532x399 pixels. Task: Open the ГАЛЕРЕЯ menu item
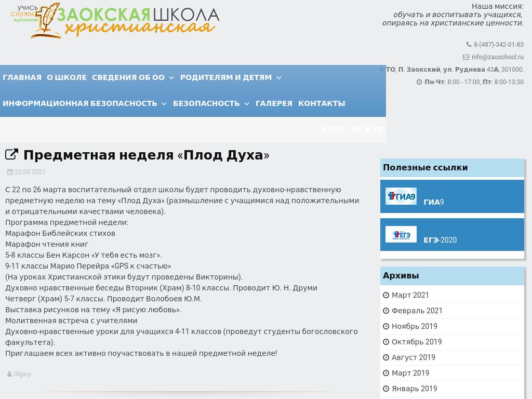point(274,103)
